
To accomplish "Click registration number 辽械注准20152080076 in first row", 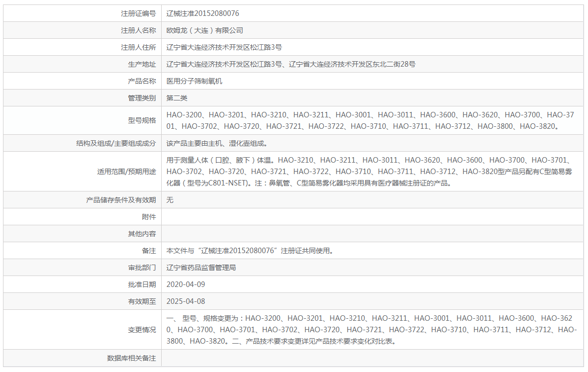I will [202, 13].
